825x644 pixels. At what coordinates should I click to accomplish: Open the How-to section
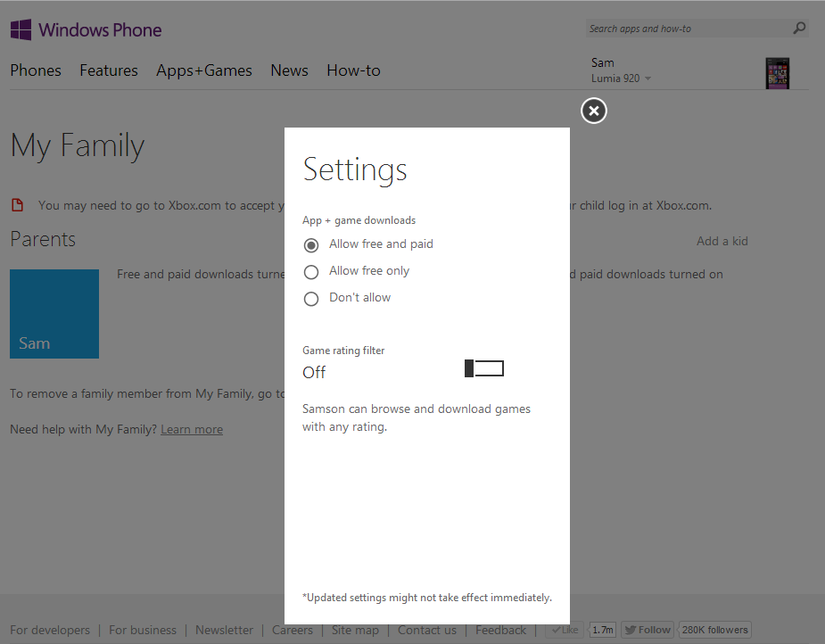353,70
